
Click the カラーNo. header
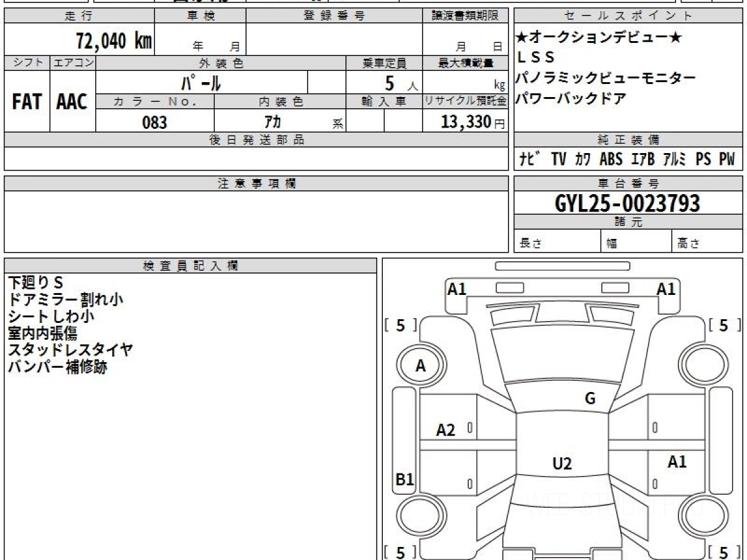pos(155,101)
